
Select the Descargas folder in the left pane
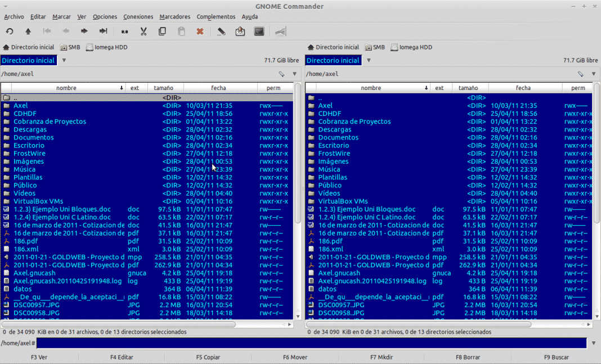147,129
